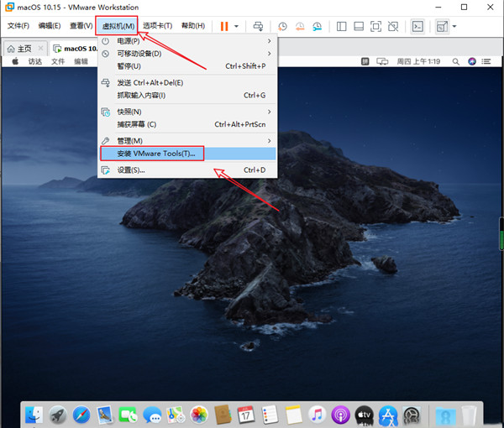Open Messages from the Dock

[x=152, y=415]
